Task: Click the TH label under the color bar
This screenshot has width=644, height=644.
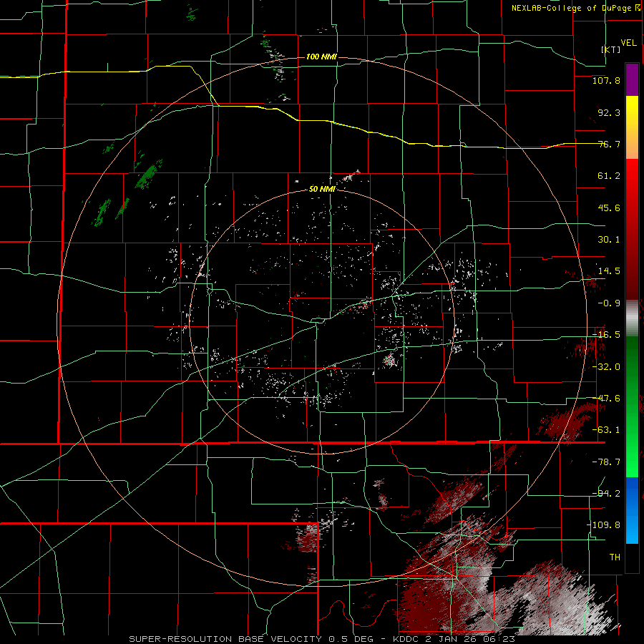Action: pos(615,557)
